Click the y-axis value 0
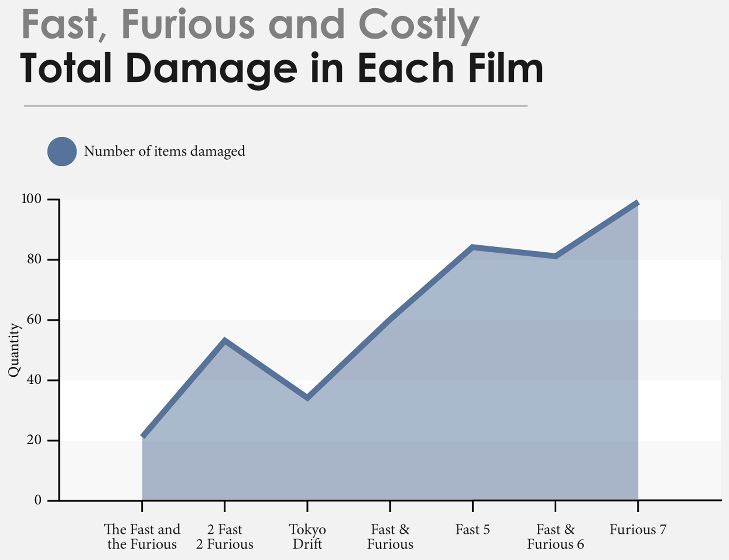The height and width of the screenshot is (560, 729). pos(38,500)
